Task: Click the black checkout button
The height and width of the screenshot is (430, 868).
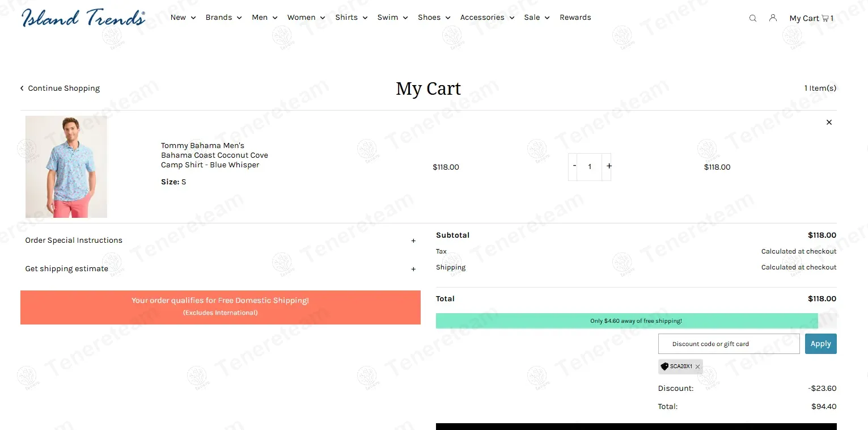Action: click(636, 427)
